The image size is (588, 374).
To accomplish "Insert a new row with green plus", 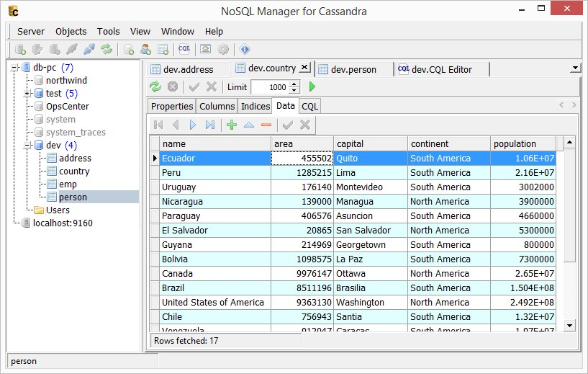I will 232,125.
